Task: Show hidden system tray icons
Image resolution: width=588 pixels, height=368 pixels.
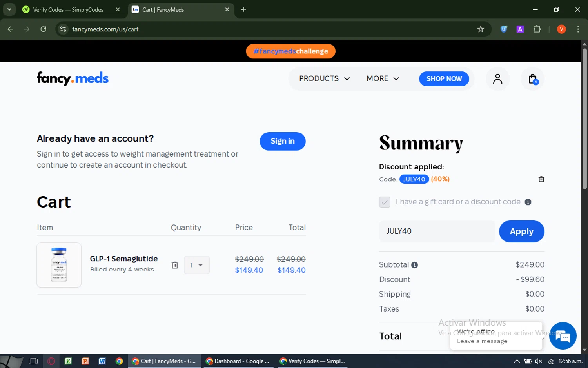Action: [517, 361]
